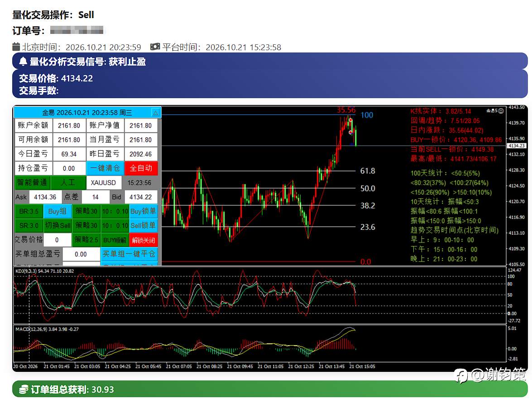532x399 pixels.
Task: Click the coins icon beside 订单组总获利
Action: click(24, 389)
